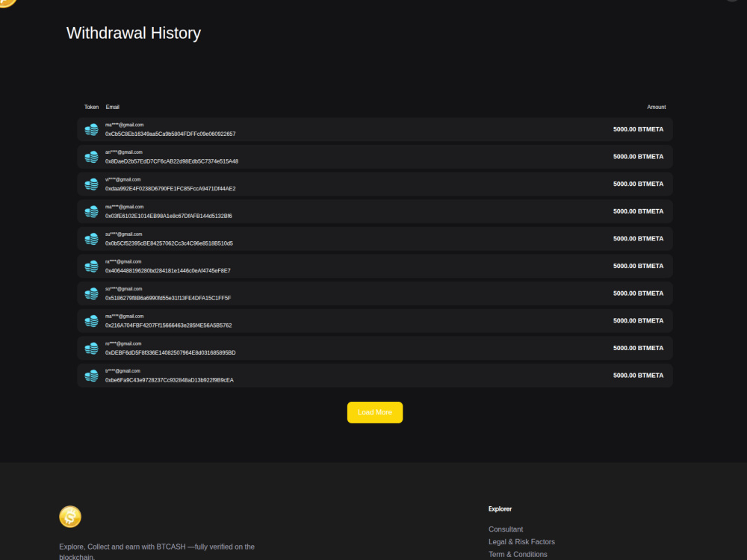
Task: Select wallet address 0xCb5C8Eb16349aa5Ca9b5804FDFFc09e060922657
Action: (x=170, y=134)
